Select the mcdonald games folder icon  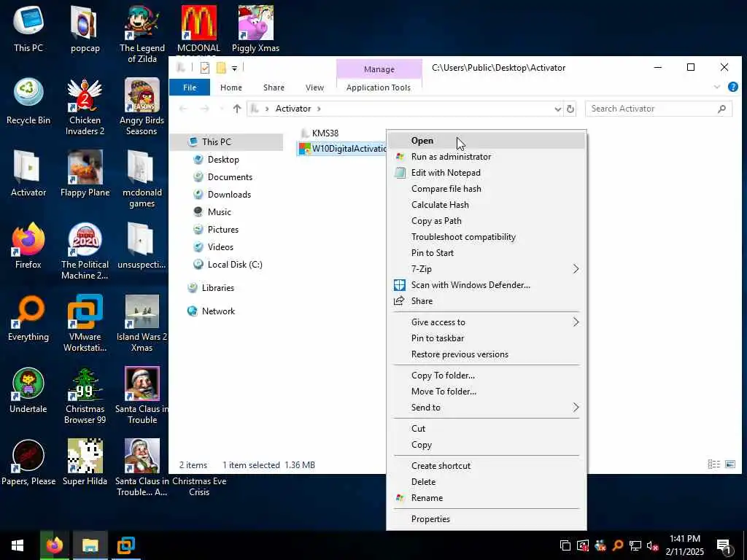[x=142, y=179]
